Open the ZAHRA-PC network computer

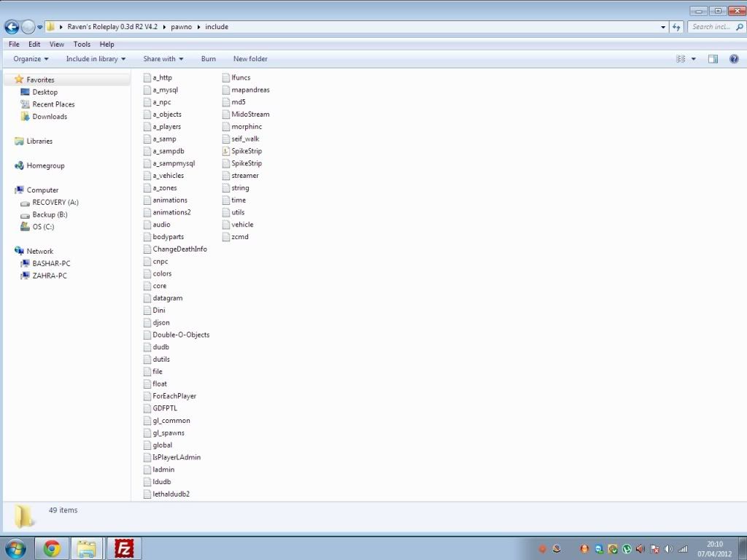(x=50, y=276)
